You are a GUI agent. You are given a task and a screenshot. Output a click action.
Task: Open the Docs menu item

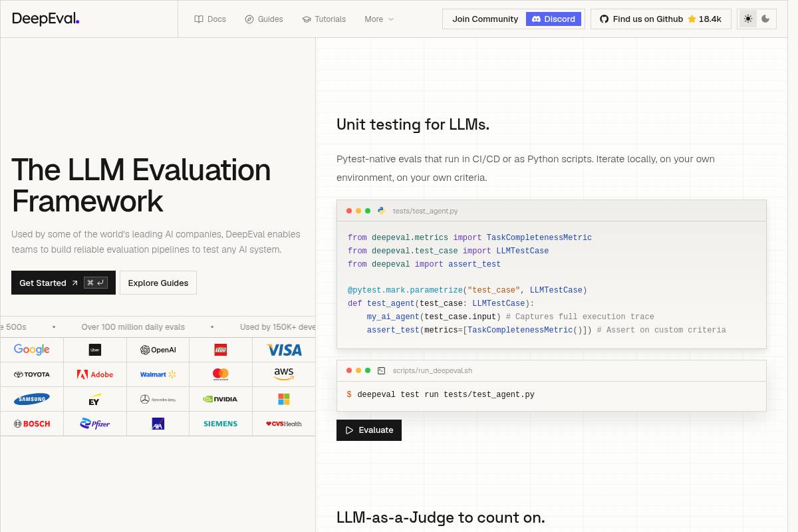click(x=210, y=19)
